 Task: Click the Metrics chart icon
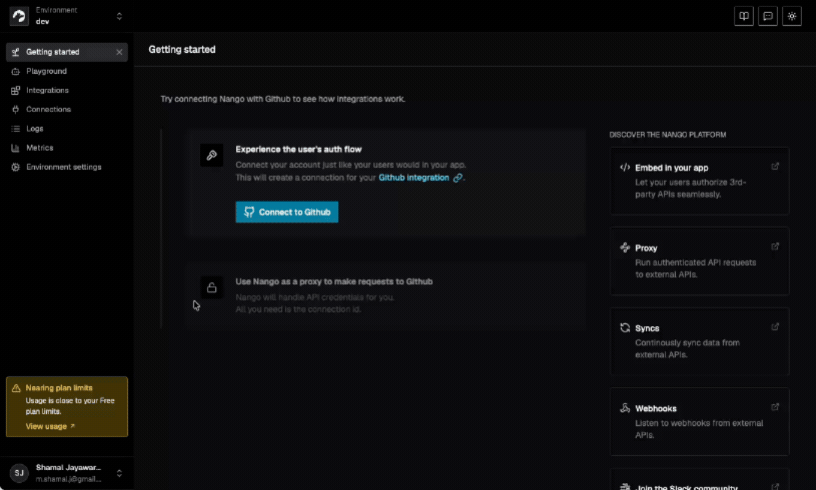point(16,148)
